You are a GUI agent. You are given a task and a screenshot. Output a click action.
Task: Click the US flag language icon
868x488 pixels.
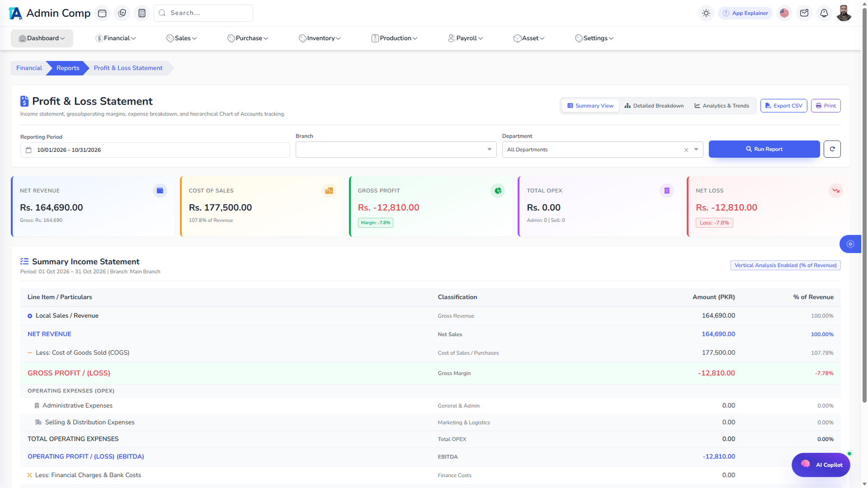coord(784,13)
